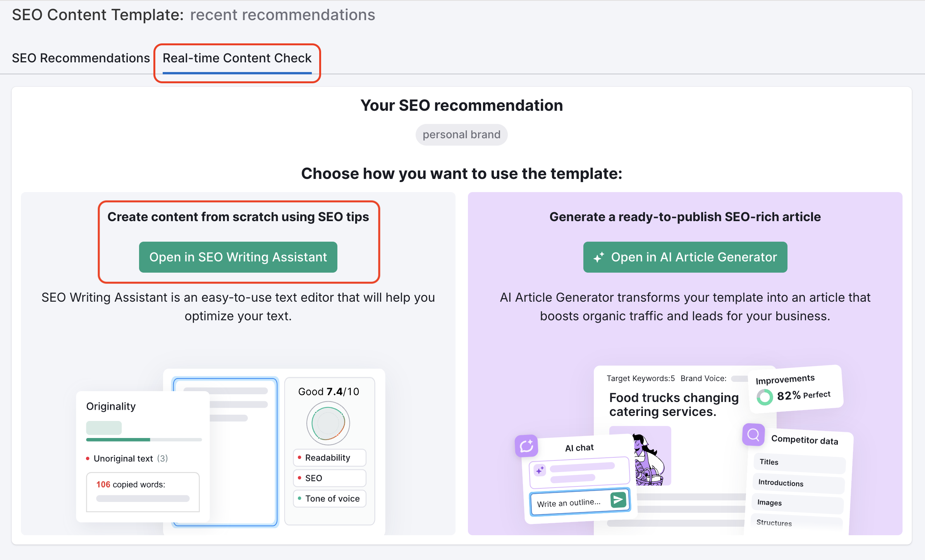This screenshot has width=925, height=560.
Task: Click the Introductions row in Competitor data
Action: click(x=798, y=483)
